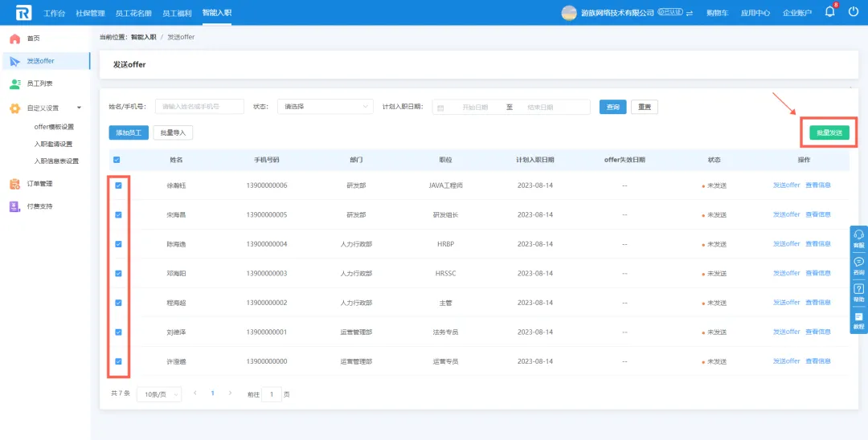Click 发送offer link for 程海超
868x440 pixels.
click(787, 303)
